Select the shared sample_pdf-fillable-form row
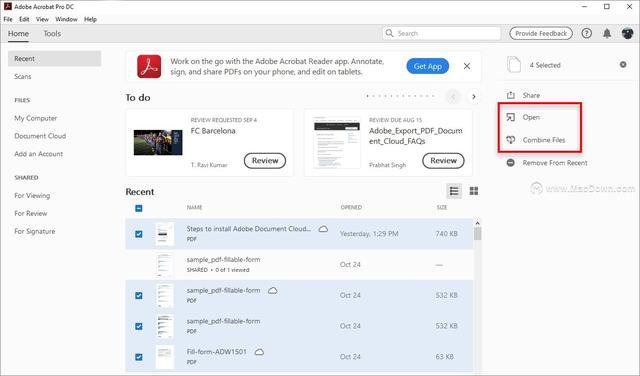This screenshot has height=376, width=640. coord(299,265)
